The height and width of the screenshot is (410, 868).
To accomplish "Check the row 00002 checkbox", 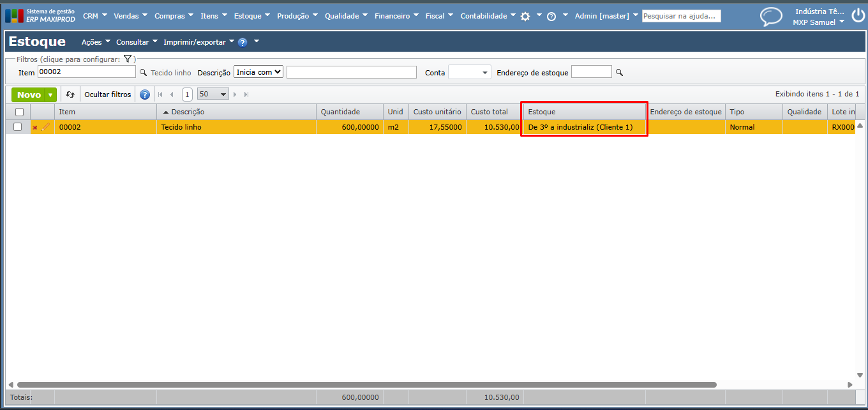I will point(17,127).
